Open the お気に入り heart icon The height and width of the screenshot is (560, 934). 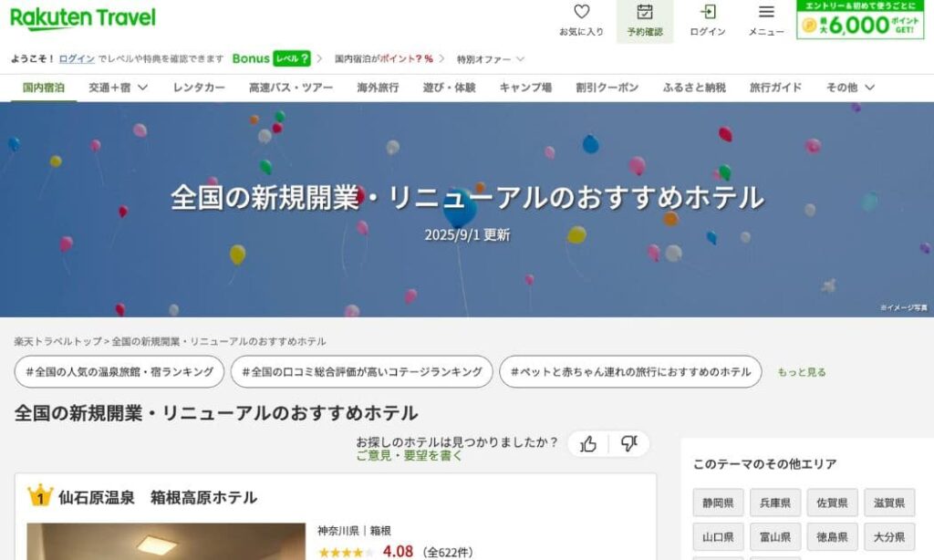pos(581,12)
